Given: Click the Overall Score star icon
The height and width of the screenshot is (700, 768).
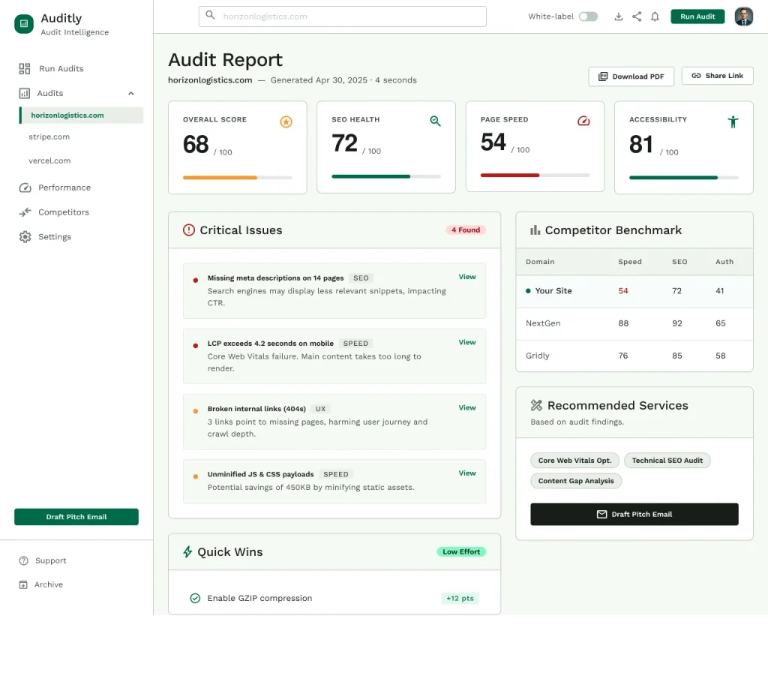Looking at the screenshot, I should click(x=286, y=122).
